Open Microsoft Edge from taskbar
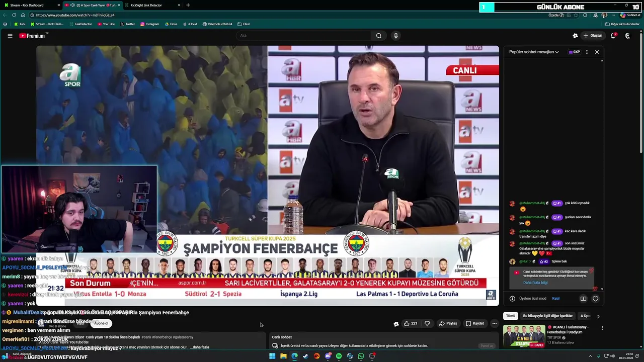This screenshot has width=644, height=362. (x=294, y=356)
